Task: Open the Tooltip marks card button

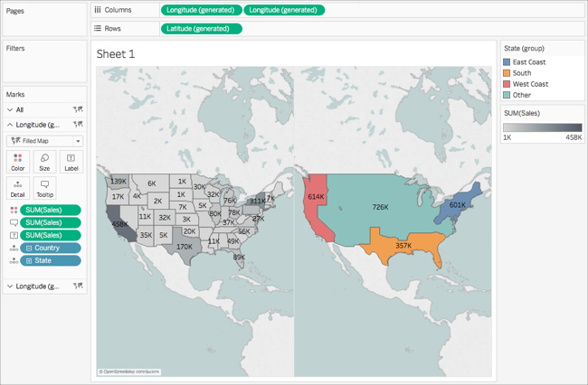Action: click(44, 188)
